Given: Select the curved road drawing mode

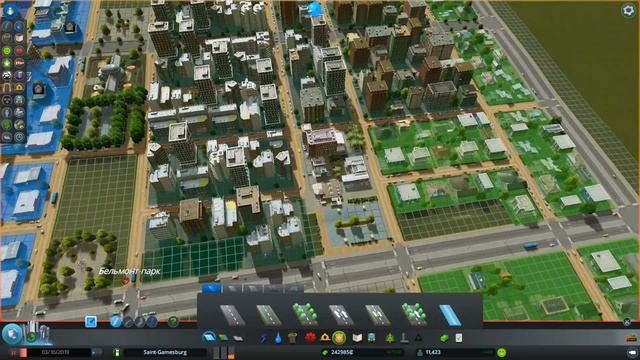Looking at the screenshot, I should pyautogui.click(x=128, y=322).
